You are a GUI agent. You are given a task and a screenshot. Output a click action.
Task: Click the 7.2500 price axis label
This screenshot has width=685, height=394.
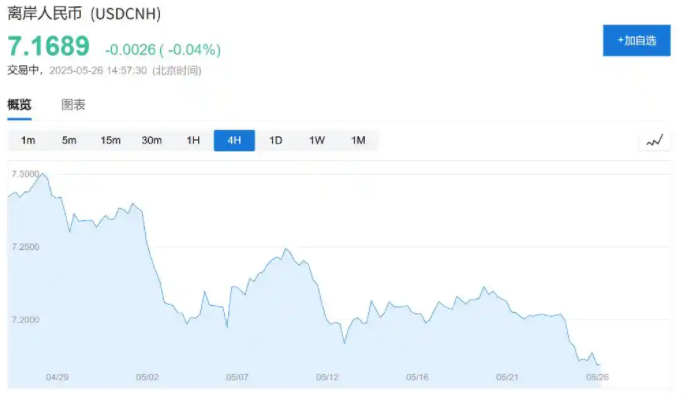[x=25, y=247]
